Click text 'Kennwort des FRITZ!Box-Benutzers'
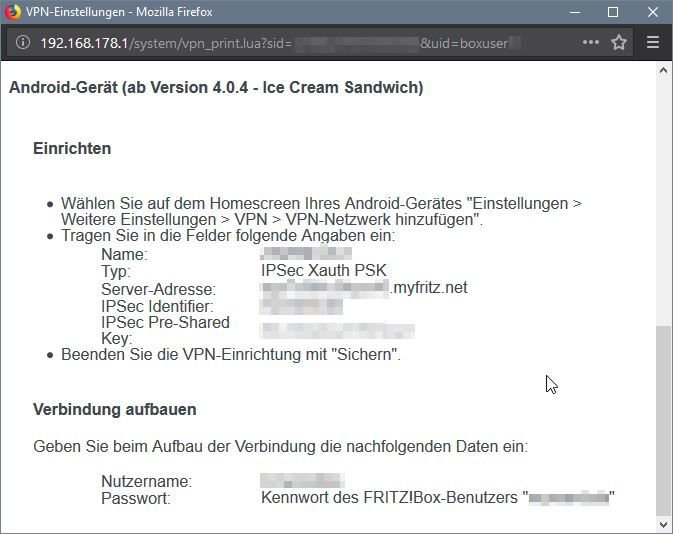The image size is (673, 534). 389,498
